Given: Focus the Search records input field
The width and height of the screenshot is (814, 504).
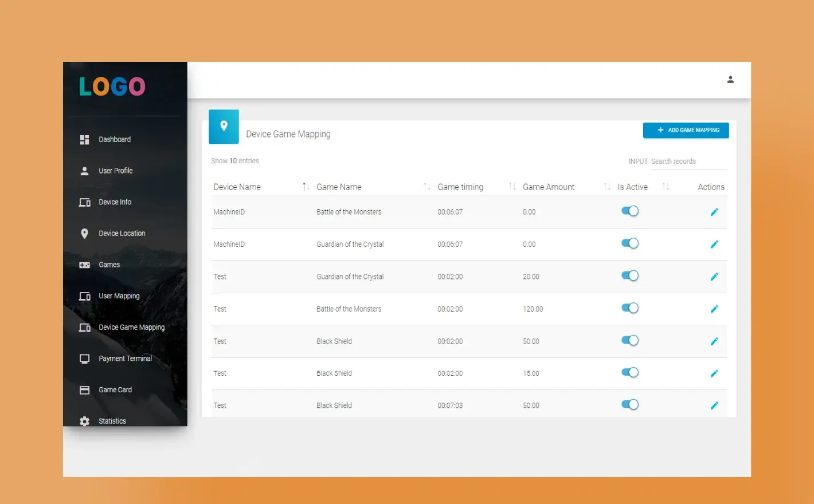Looking at the screenshot, I should [x=688, y=162].
